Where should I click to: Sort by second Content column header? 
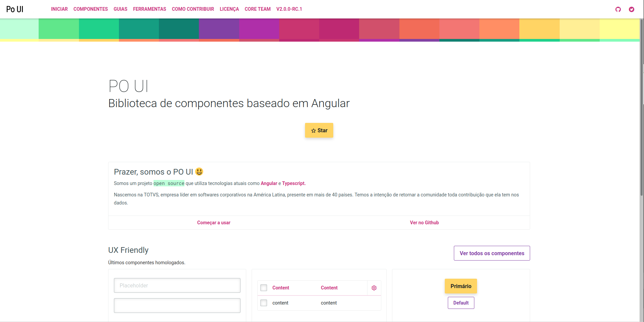click(329, 288)
